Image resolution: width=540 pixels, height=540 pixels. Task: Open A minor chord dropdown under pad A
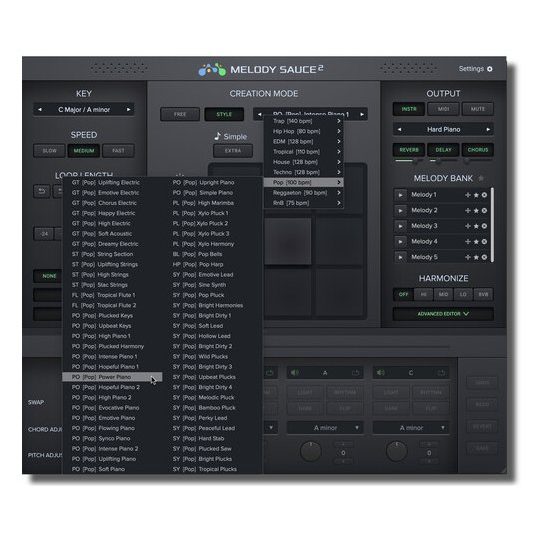coord(325,428)
